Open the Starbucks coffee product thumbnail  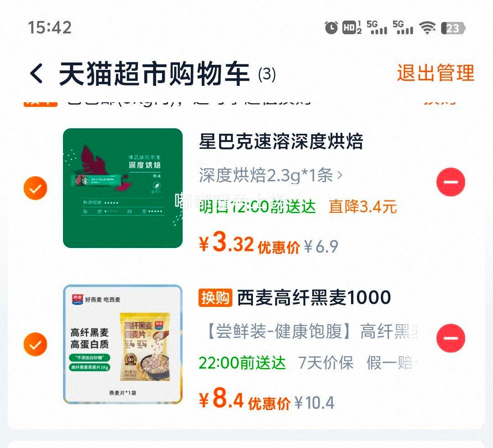click(123, 188)
